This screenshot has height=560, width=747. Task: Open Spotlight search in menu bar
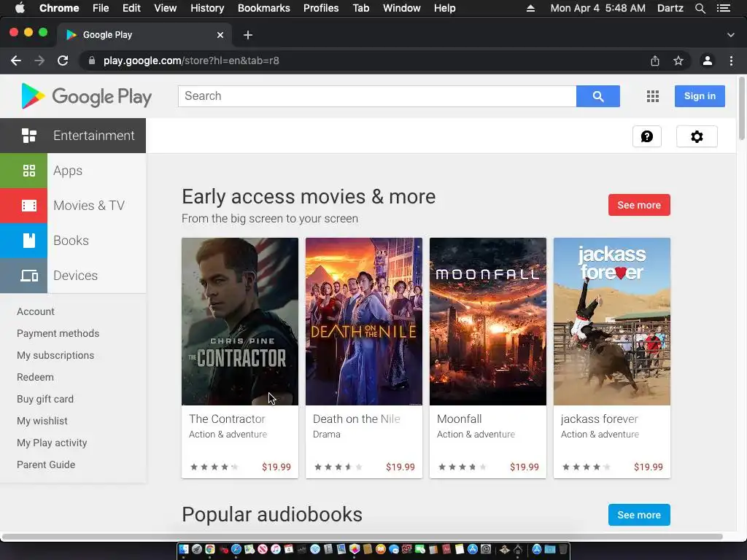click(x=700, y=8)
